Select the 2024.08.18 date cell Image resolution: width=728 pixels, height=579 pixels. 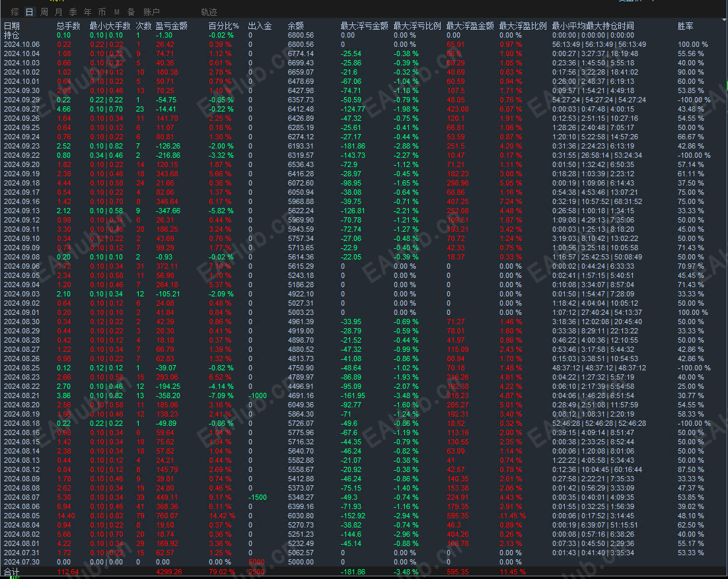pos(22,424)
